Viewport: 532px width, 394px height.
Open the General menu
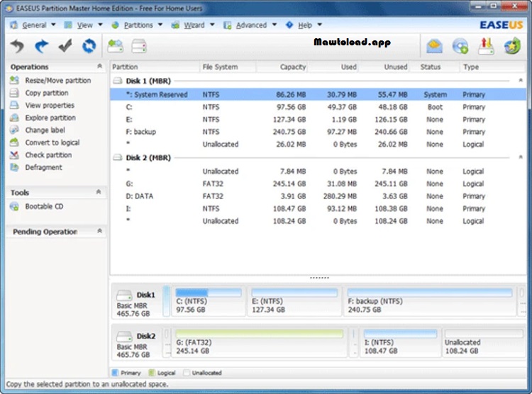click(x=33, y=25)
